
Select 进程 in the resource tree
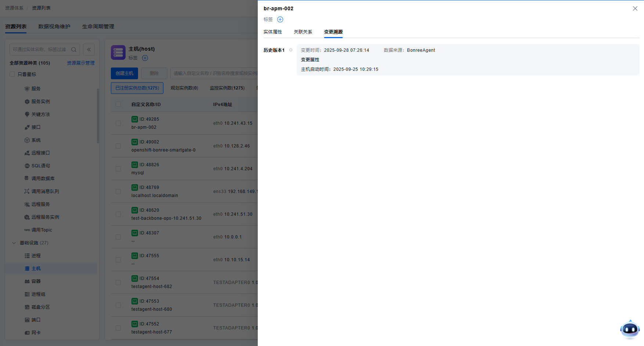36,256
